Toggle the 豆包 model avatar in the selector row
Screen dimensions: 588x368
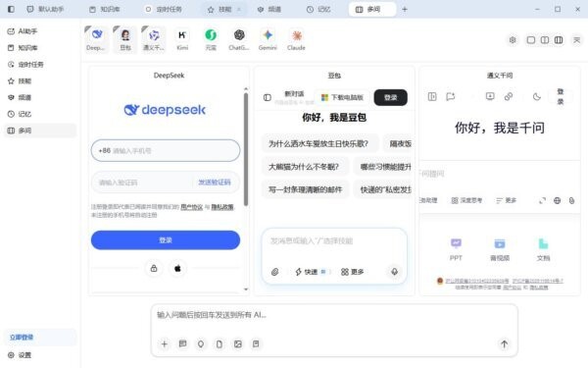coord(125,39)
